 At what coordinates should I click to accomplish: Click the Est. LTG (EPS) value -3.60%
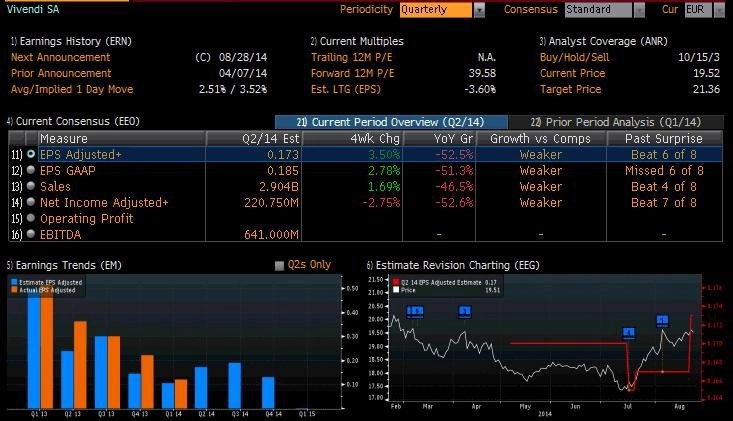coord(480,89)
